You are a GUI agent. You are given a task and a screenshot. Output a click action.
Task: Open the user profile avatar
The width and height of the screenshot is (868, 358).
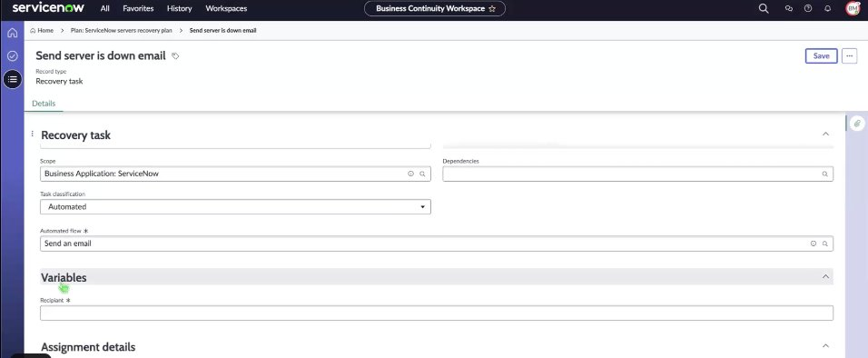(x=853, y=8)
